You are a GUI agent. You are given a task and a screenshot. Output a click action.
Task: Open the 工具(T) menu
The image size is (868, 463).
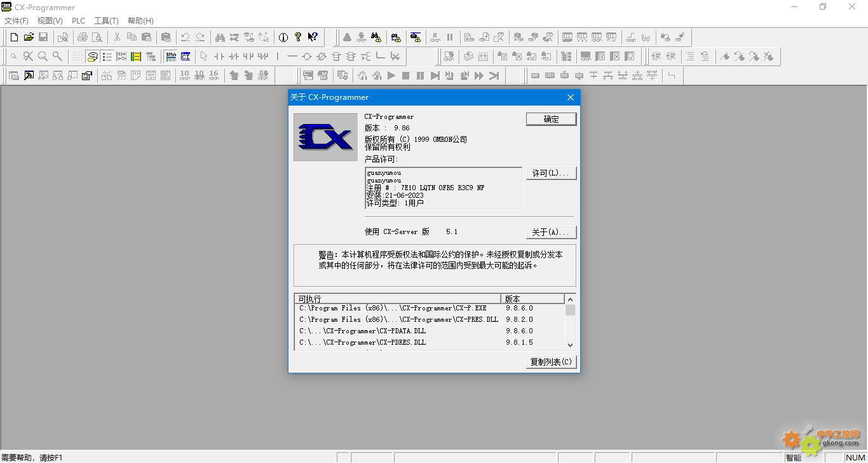tap(106, 21)
